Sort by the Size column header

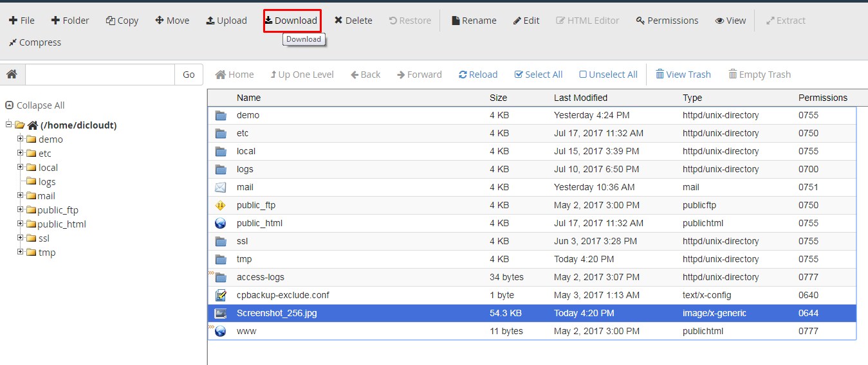pos(498,98)
